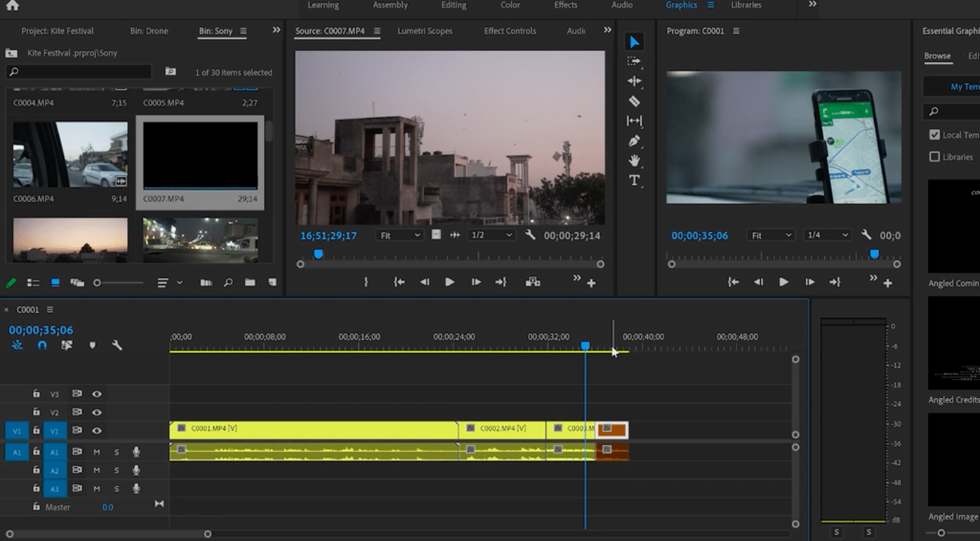980x541 pixels.
Task: Select the Razor tool in the toolbar
Action: point(634,101)
